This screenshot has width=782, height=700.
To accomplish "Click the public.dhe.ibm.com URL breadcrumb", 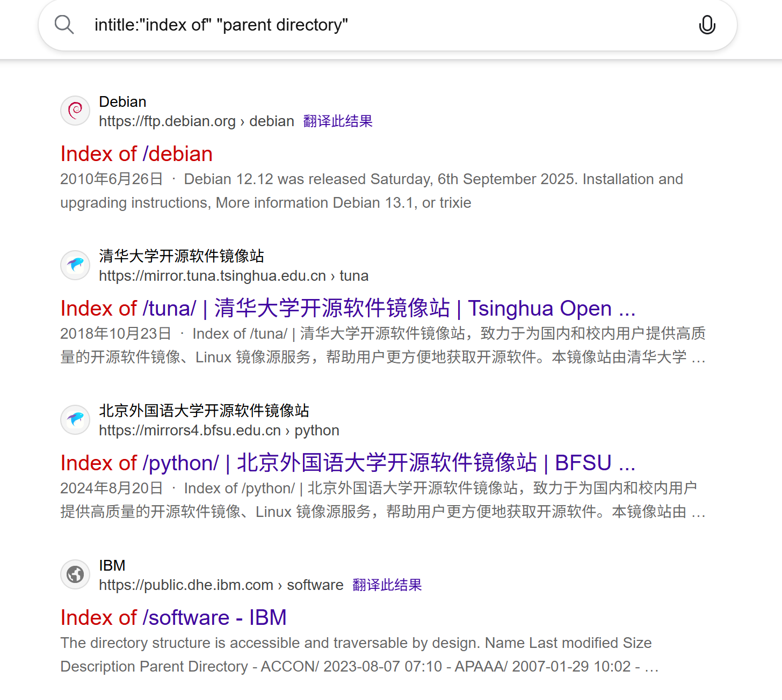I will (x=221, y=585).
